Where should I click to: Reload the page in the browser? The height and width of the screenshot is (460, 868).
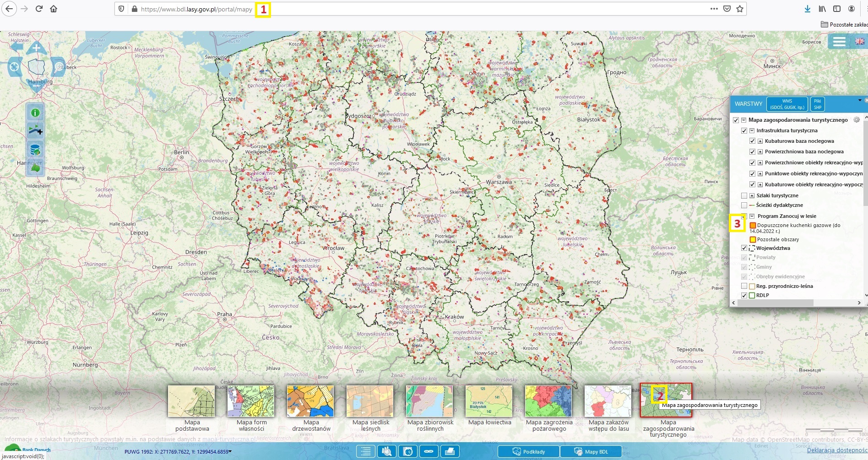point(39,9)
